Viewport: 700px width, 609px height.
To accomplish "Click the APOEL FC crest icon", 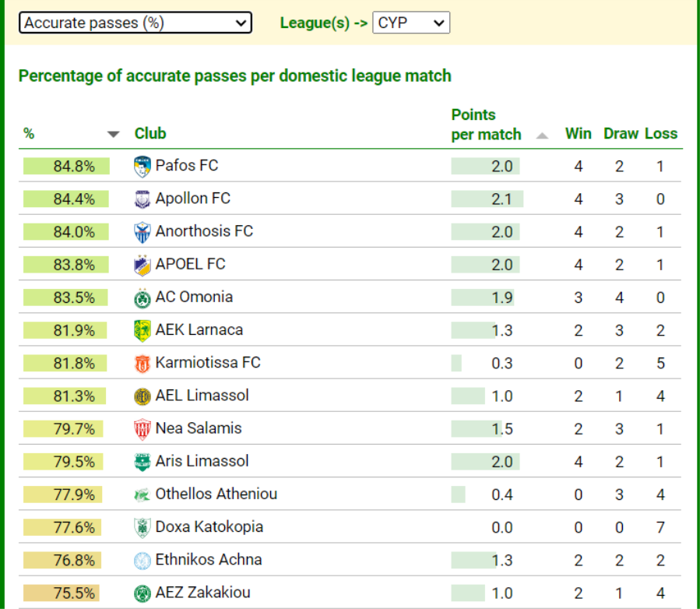I will (142, 265).
